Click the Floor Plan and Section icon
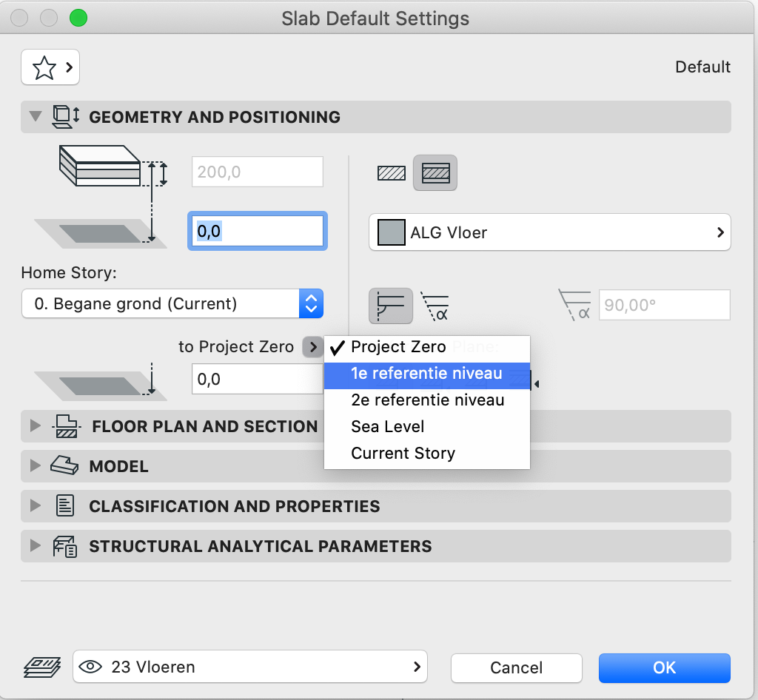 click(66, 426)
